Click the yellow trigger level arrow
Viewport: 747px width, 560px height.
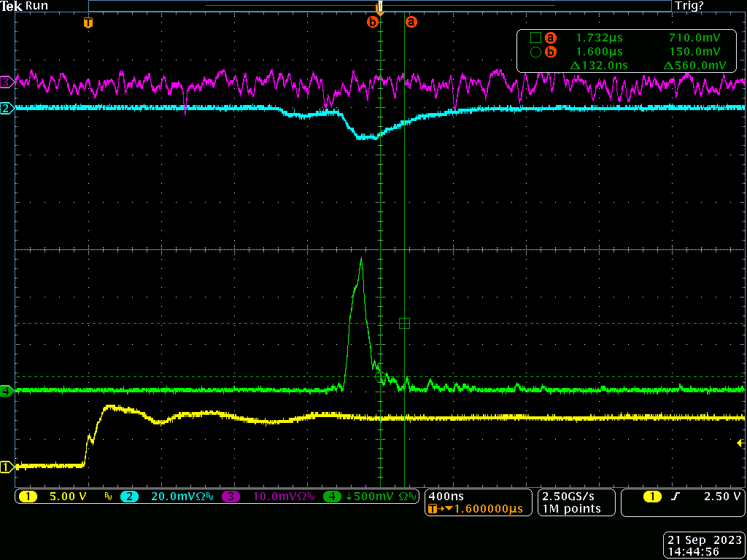point(740,443)
